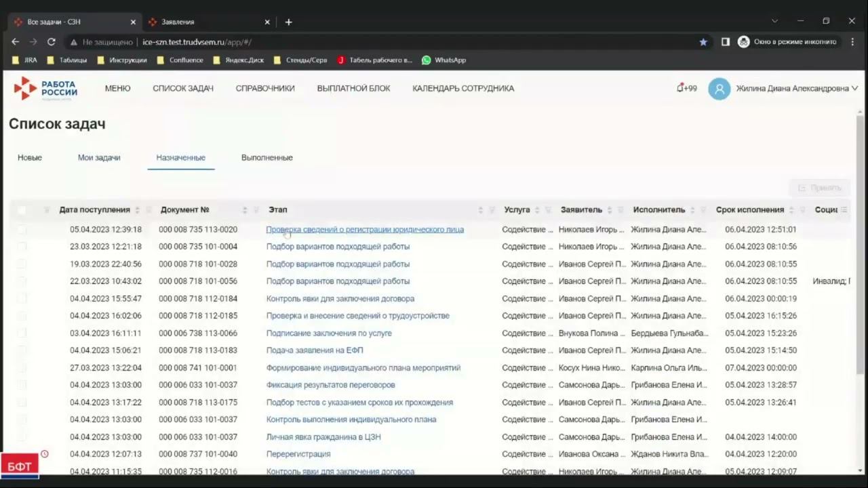Viewport: 868px width, 488px height.
Task: Expand user menu chevron by Жилина Диана Александровна
Action: click(854, 88)
